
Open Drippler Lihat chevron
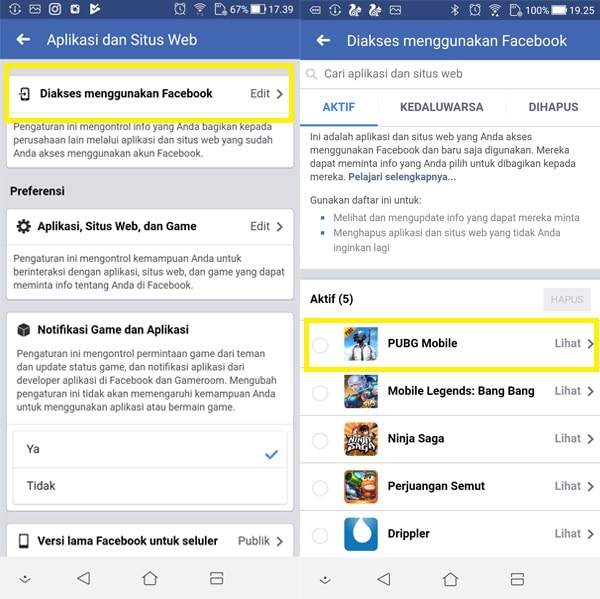coord(590,534)
